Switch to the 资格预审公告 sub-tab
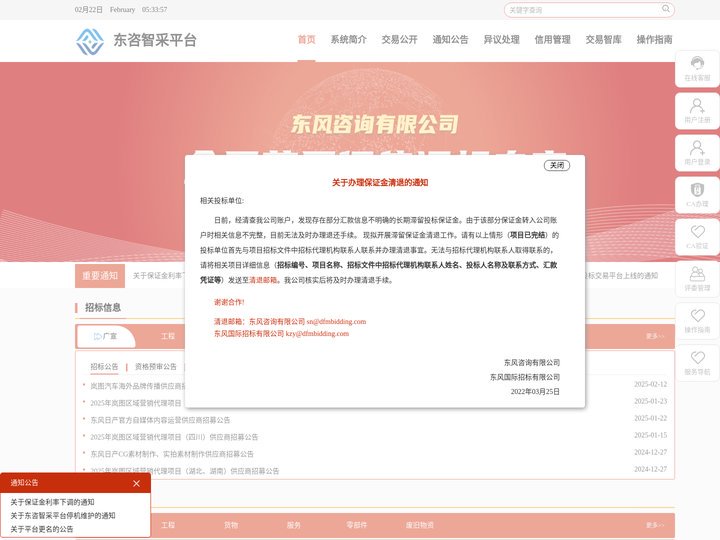720x540 pixels. [156, 366]
